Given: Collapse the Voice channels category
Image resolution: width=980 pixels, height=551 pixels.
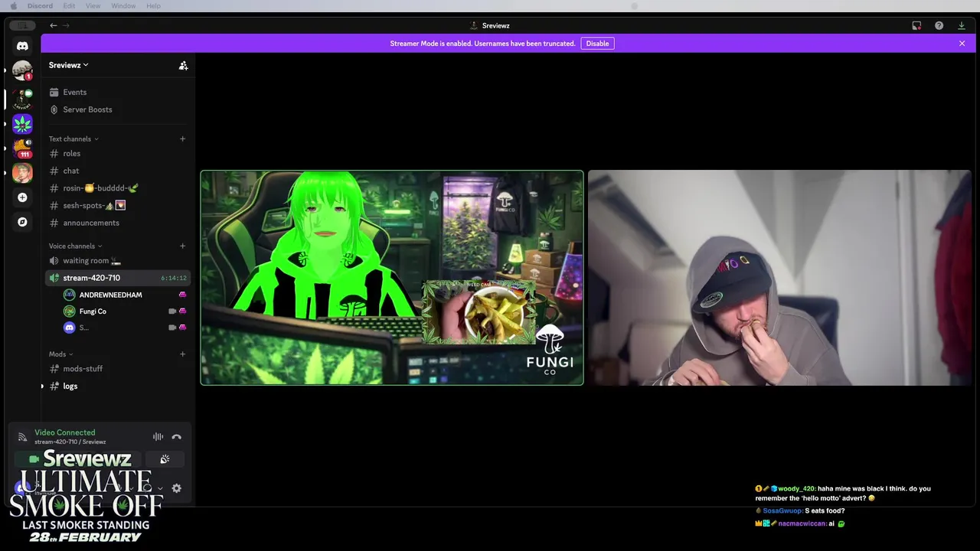Looking at the screenshot, I should 75,246.
